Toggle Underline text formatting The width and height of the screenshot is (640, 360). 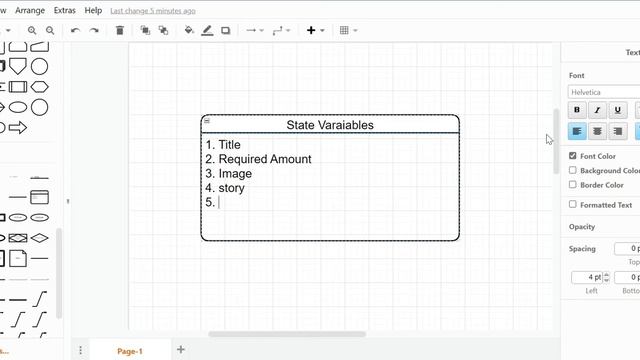618,110
